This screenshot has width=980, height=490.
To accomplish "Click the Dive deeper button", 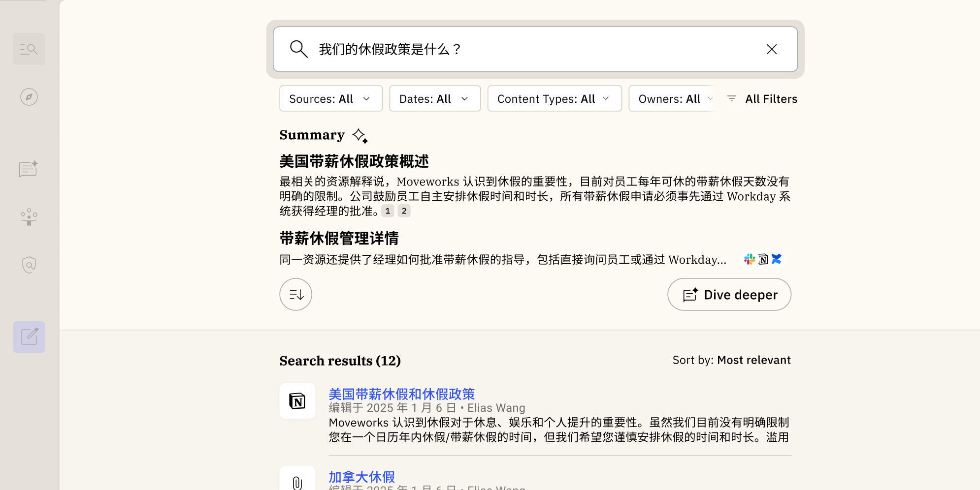I will [729, 295].
